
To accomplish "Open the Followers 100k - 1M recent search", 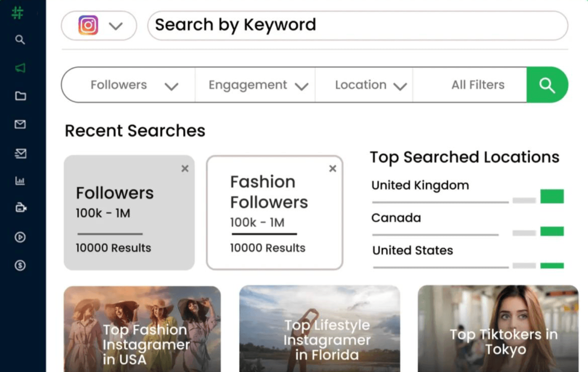I will click(x=129, y=213).
